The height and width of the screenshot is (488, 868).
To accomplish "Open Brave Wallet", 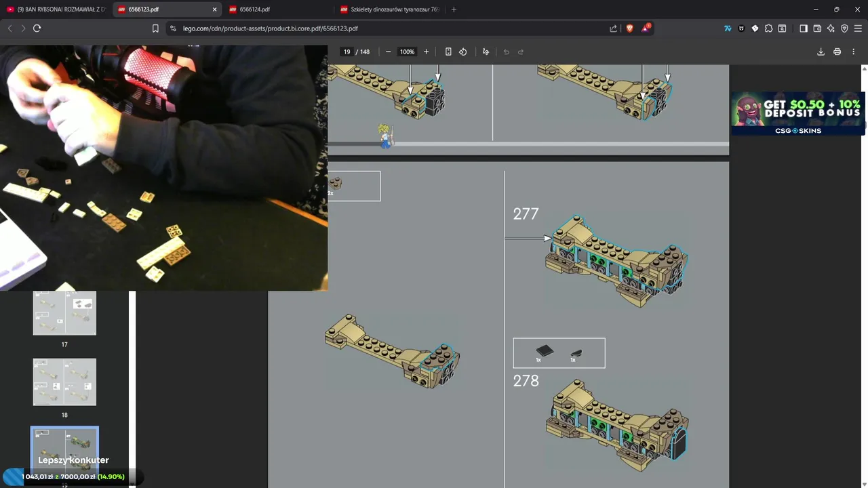I will pos(817,28).
